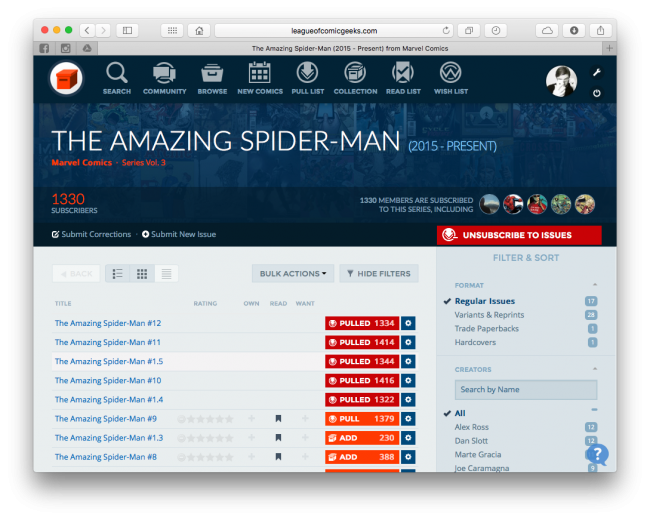Screen dimensions: 650x520
Task: Filter by creator Marte Gracia
Action: [x=478, y=454]
